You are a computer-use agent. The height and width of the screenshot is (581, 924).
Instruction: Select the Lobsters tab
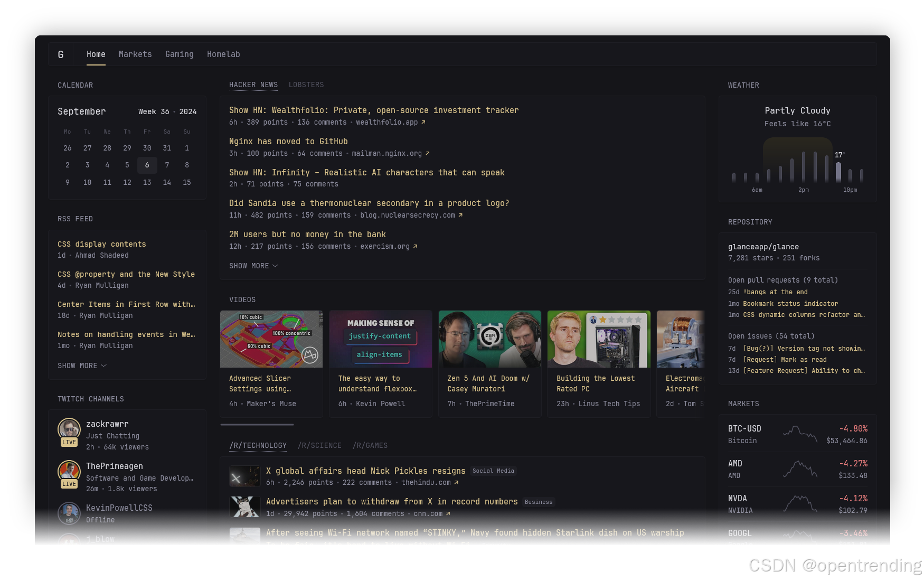click(306, 85)
